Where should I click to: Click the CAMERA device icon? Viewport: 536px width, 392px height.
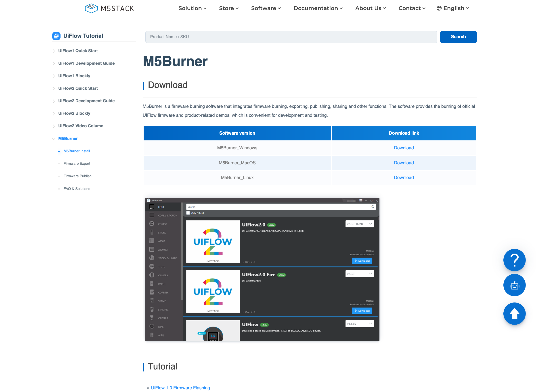[152, 275]
